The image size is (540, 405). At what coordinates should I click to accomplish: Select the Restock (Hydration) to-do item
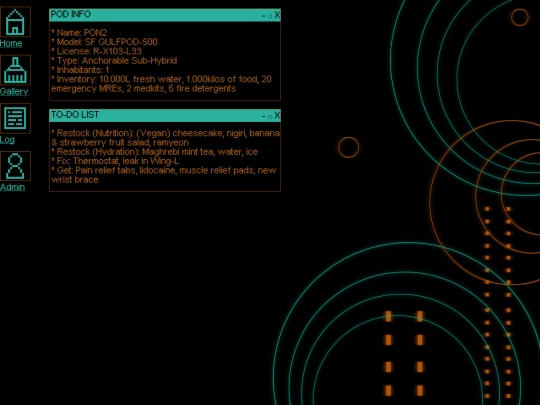(x=155, y=152)
